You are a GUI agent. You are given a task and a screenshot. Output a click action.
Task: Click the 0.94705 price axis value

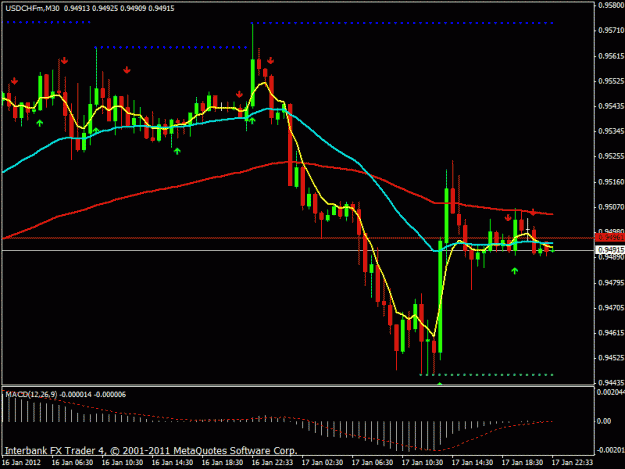pyautogui.click(x=611, y=308)
